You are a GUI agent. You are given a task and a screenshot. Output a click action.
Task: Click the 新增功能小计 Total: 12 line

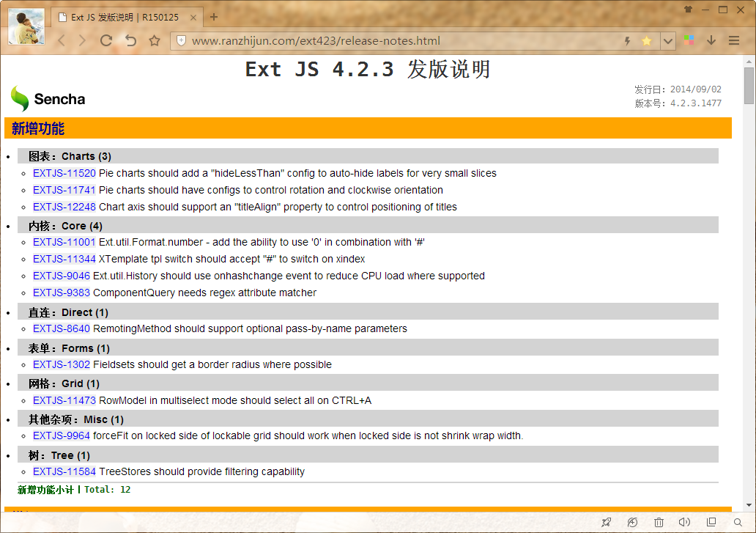click(x=74, y=490)
